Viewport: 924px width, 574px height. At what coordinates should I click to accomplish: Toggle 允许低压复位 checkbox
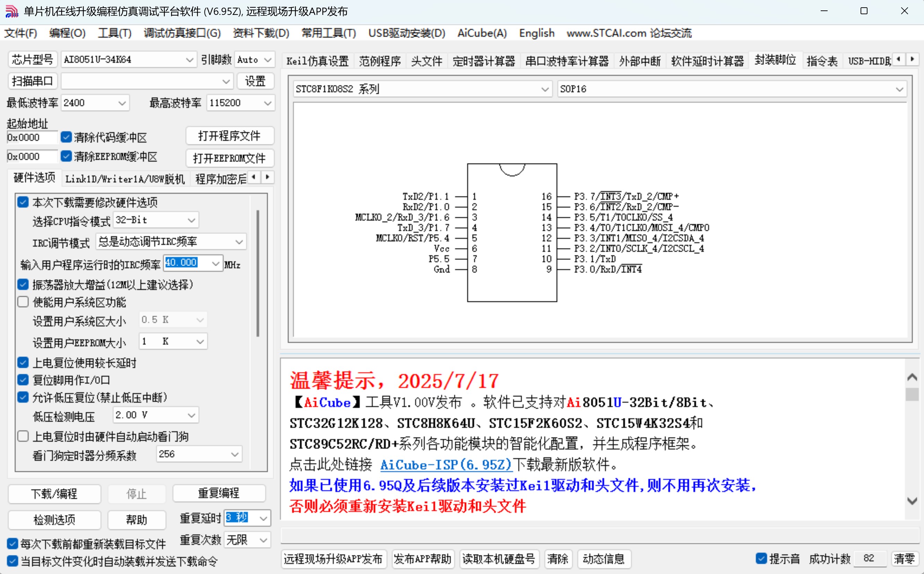coord(23,397)
